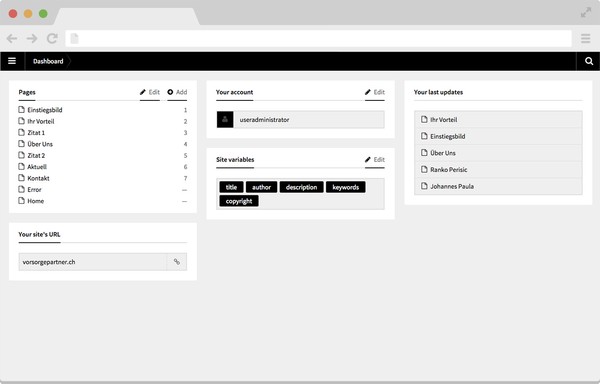Click the search magnifier icon
Screen dimensions: 600x384
click(589, 61)
